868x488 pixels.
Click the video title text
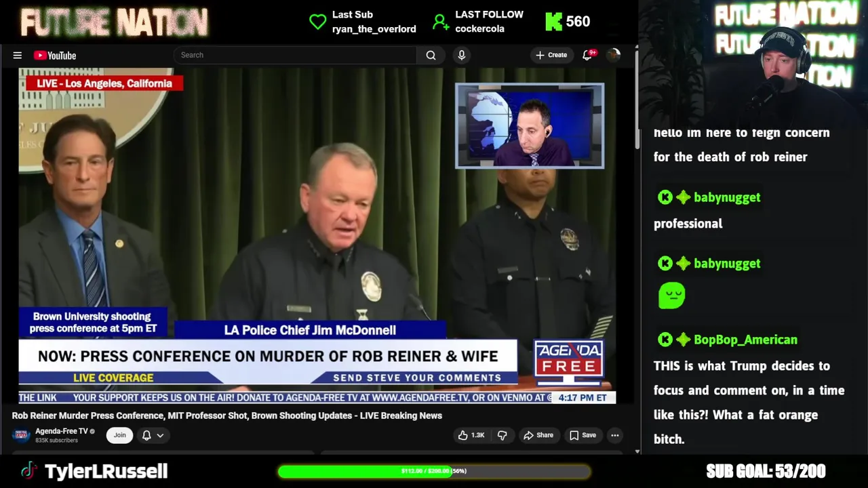click(226, 415)
